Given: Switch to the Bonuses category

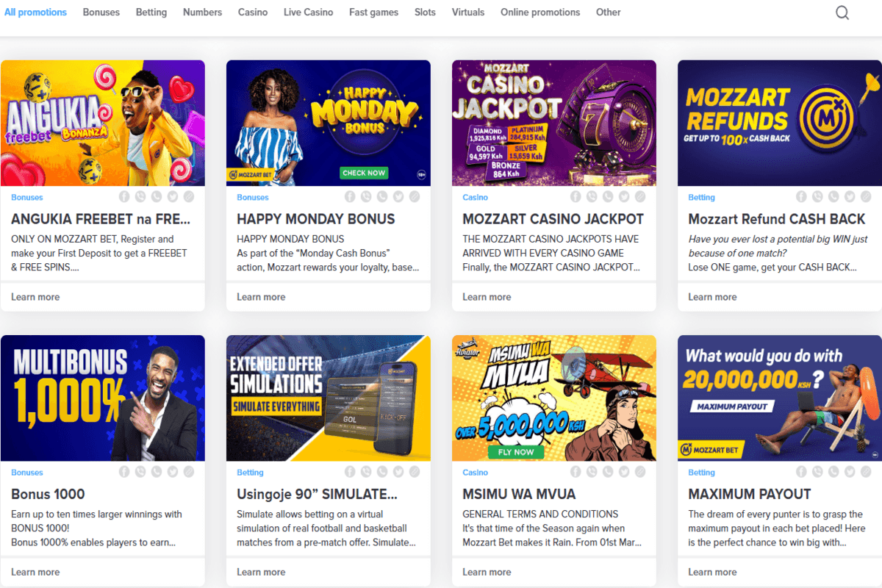Looking at the screenshot, I should (x=101, y=12).
